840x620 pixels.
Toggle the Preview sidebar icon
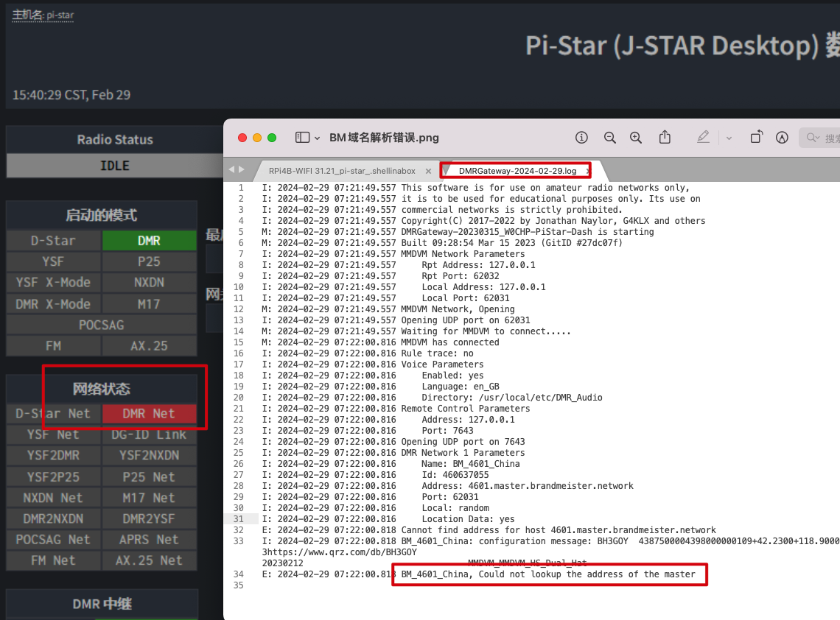pyautogui.click(x=302, y=138)
